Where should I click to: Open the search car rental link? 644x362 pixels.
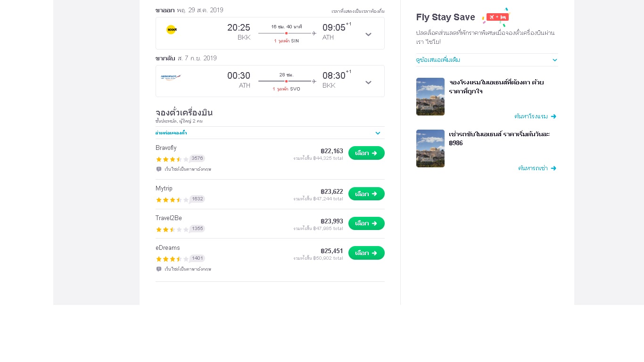pyautogui.click(x=537, y=168)
